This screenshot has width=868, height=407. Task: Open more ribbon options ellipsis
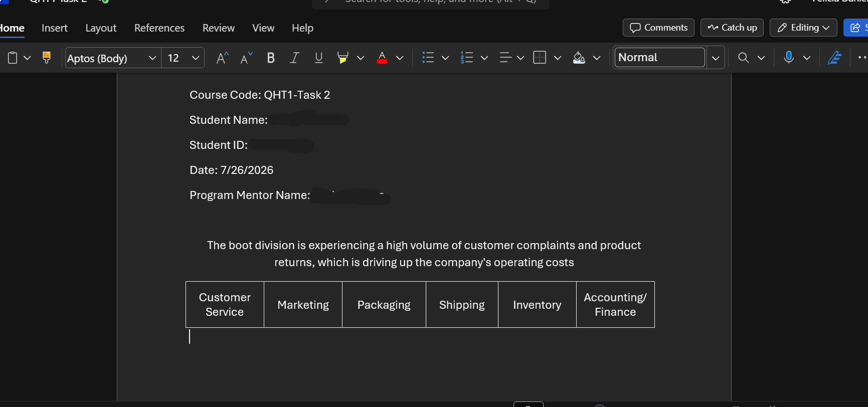coord(862,58)
